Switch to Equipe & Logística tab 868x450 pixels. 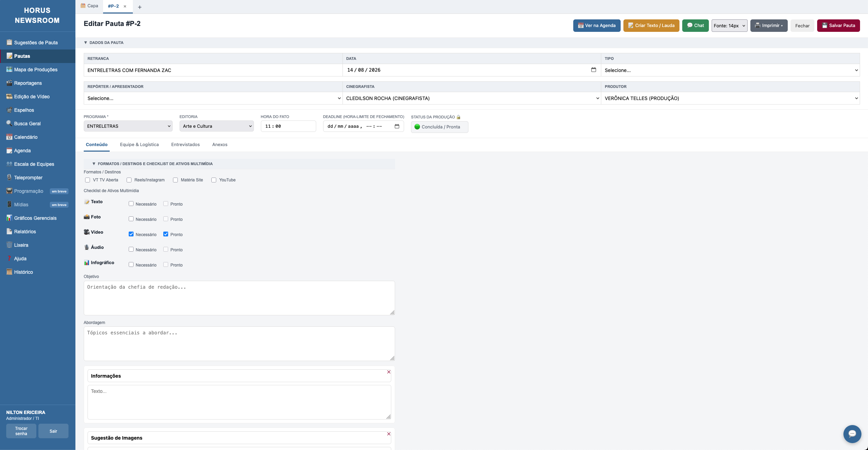click(139, 145)
